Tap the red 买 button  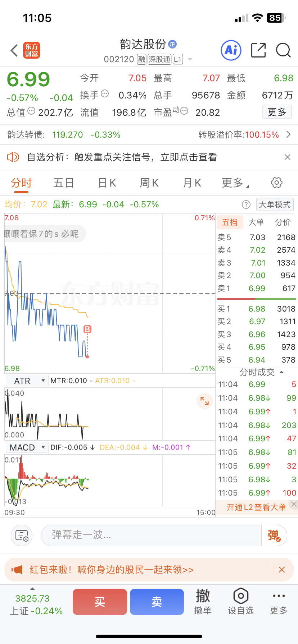[100, 602]
